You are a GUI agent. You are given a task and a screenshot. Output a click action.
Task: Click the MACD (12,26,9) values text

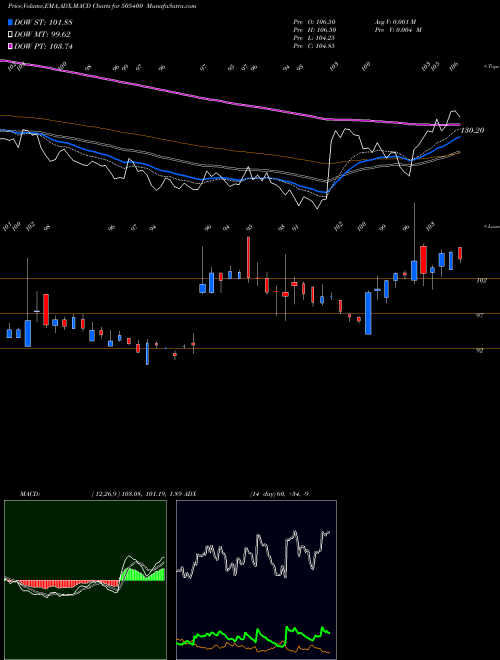(136, 494)
